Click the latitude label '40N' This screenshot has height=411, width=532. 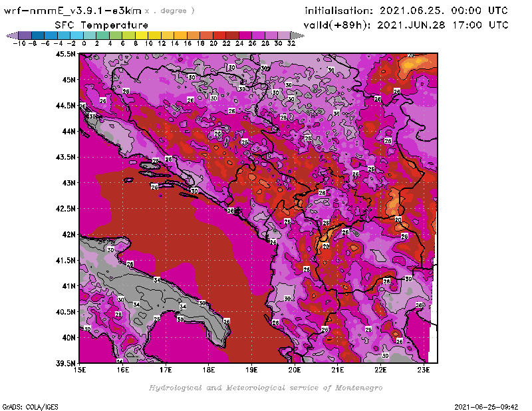pos(68,338)
